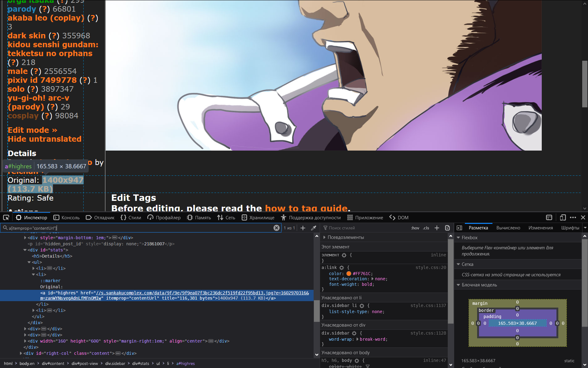
Task: Select the element picker tool
Action: 6,217
